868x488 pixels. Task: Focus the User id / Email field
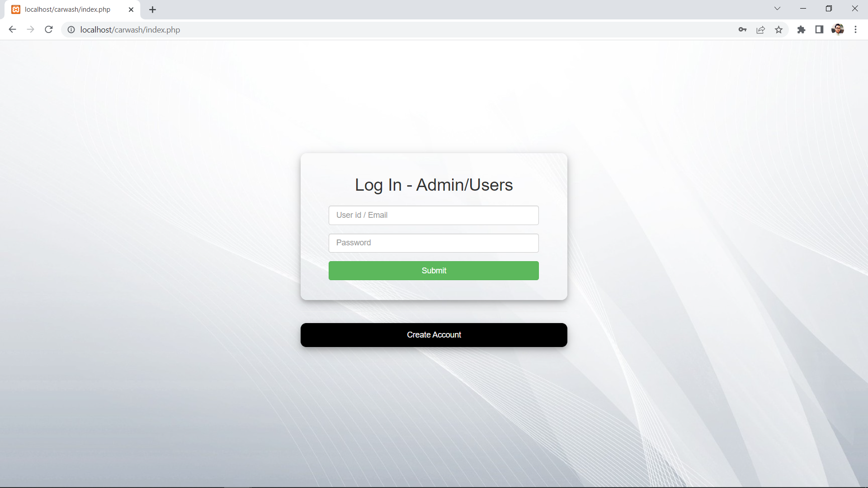434,215
